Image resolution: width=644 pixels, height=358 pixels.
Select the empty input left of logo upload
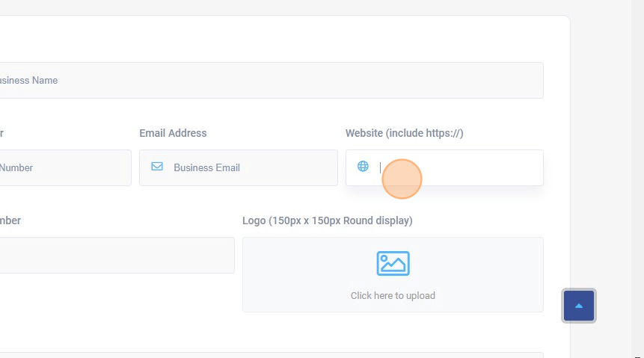(x=116, y=255)
